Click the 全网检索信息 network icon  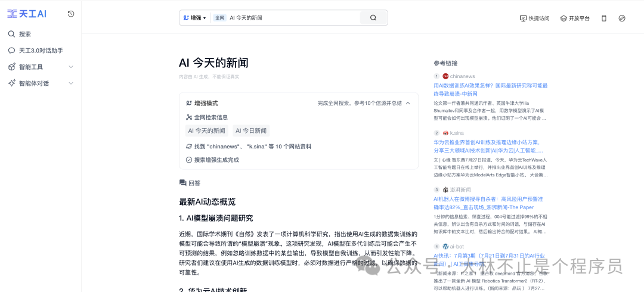pyautogui.click(x=189, y=117)
